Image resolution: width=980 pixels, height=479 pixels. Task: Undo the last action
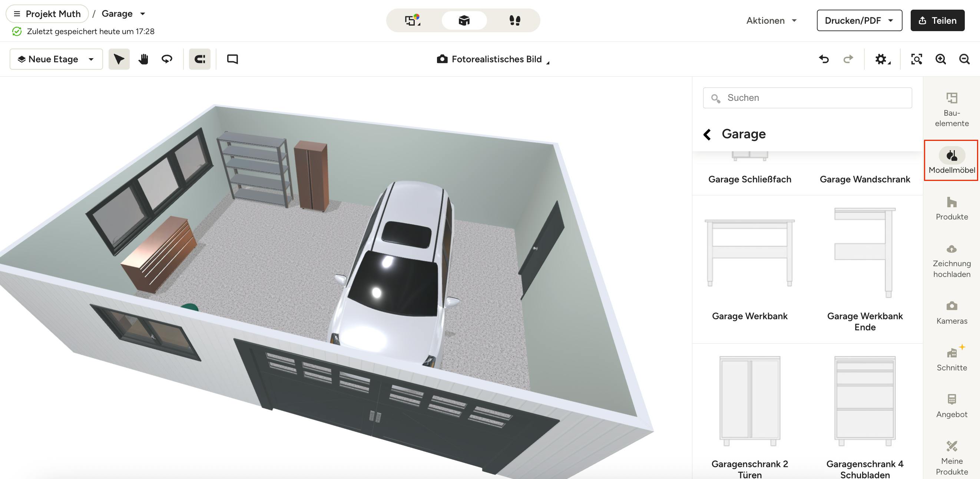[824, 59]
